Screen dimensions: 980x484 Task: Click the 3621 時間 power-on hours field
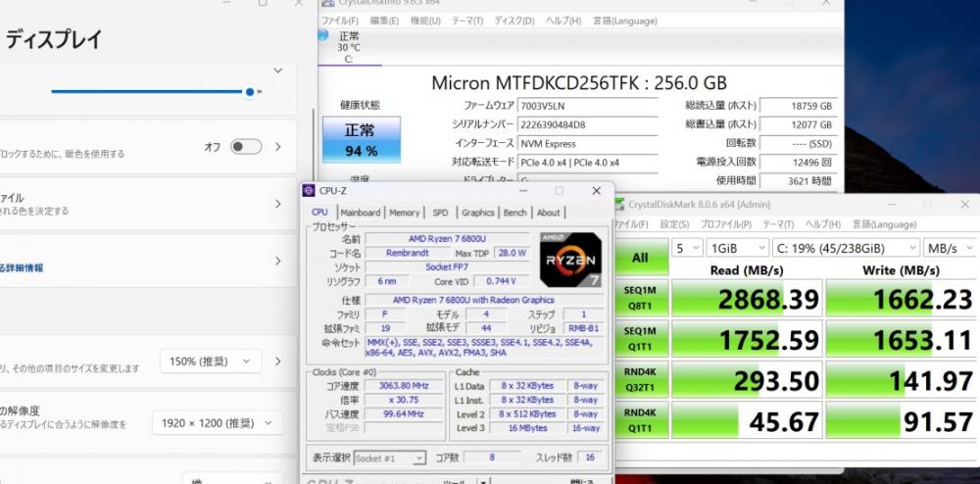tap(798, 180)
